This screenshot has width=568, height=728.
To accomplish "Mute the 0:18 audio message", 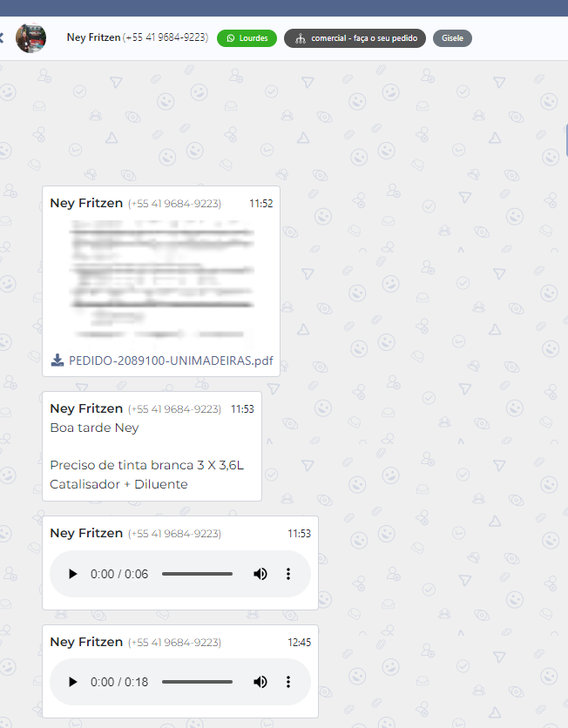I will [260, 682].
